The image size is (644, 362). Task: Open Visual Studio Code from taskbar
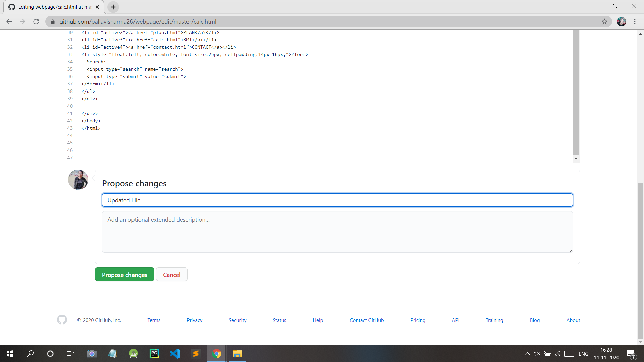[x=175, y=354]
